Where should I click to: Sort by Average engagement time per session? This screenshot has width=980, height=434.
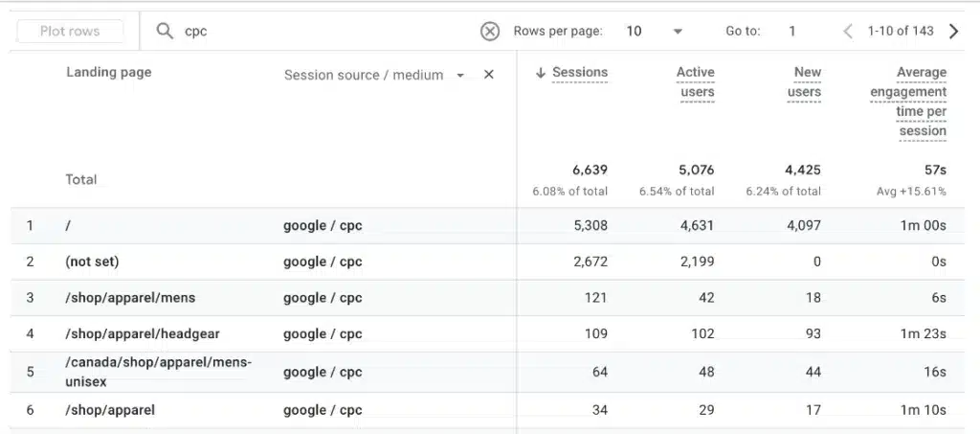[x=908, y=102]
